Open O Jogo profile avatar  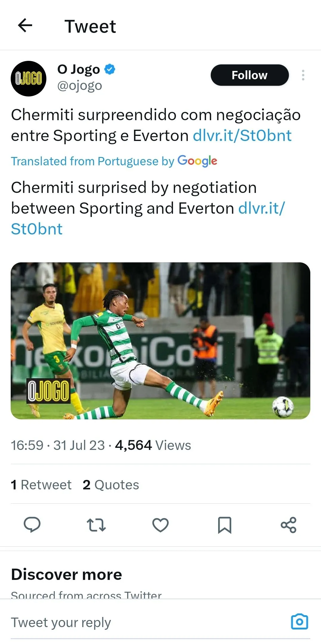pos(29,79)
